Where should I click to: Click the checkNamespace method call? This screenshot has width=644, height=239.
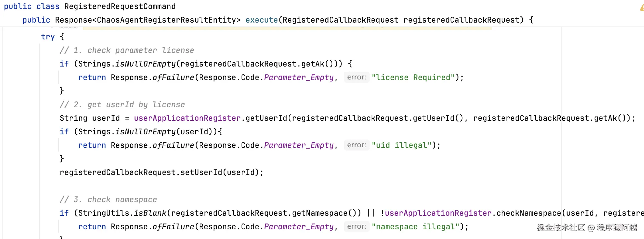[529, 213]
